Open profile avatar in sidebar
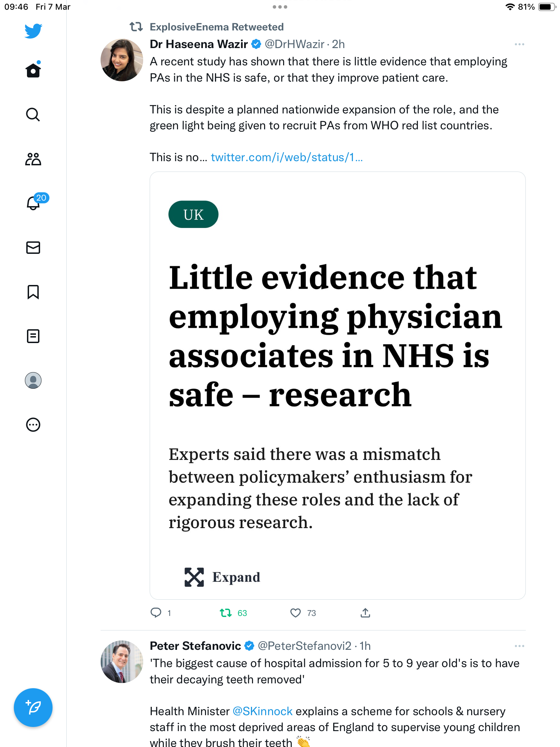This screenshot has height=747, width=560. (x=33, y=380)
